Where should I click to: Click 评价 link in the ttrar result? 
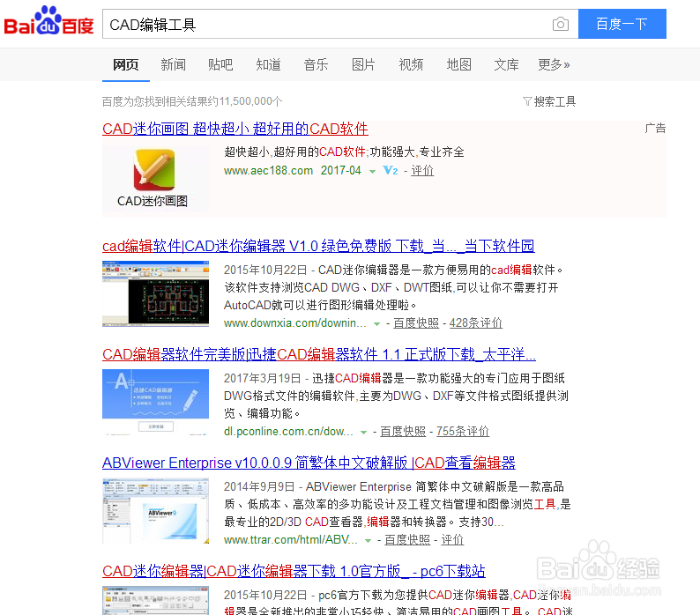coord(452,540)
